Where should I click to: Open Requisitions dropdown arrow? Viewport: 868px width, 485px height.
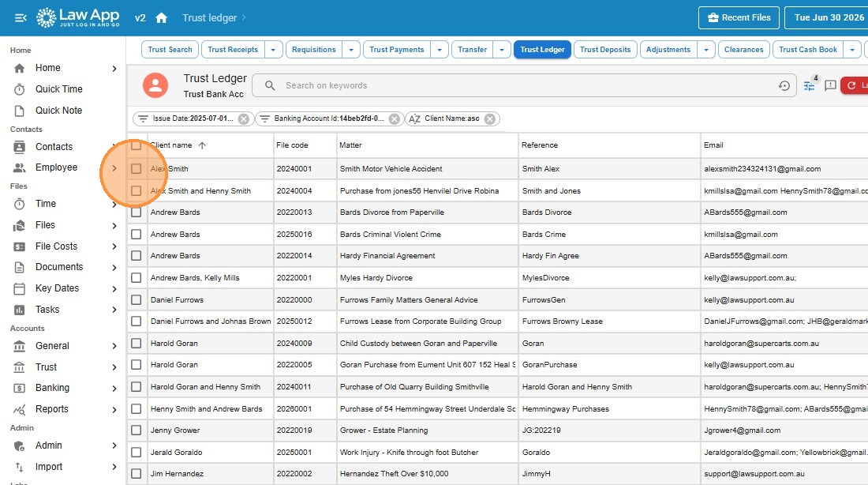coord(351,50)
